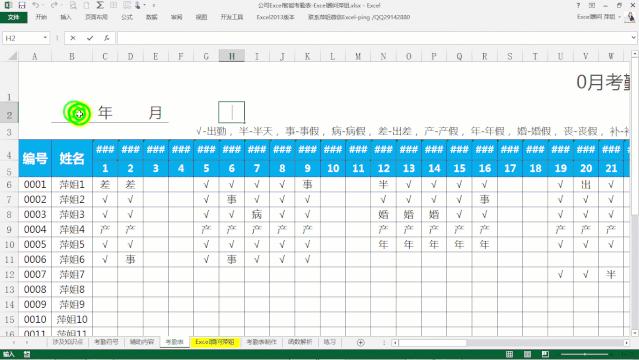Screen dimensions: 639x360
Task: Click the 姓名 header cell
Action: click(72, 158)
